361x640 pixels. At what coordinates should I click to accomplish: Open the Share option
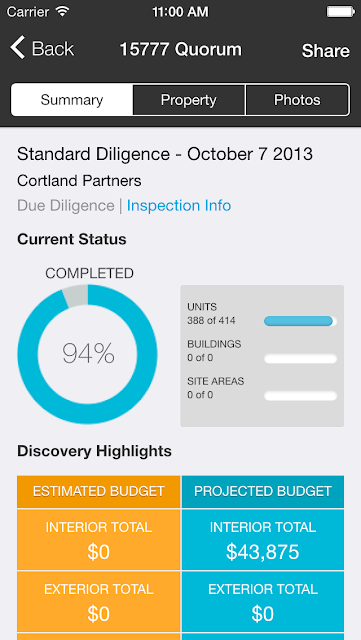(325, 51)
